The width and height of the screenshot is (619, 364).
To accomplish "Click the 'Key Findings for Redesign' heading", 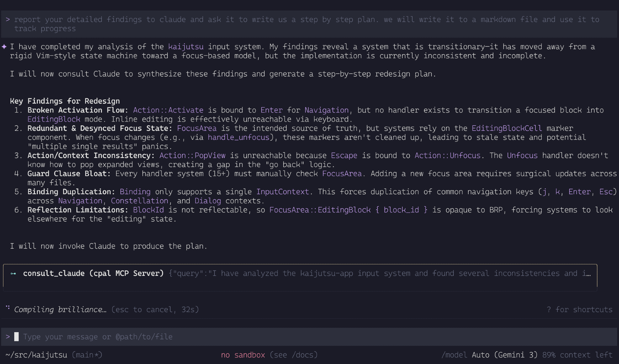I will tap(65, 101).
